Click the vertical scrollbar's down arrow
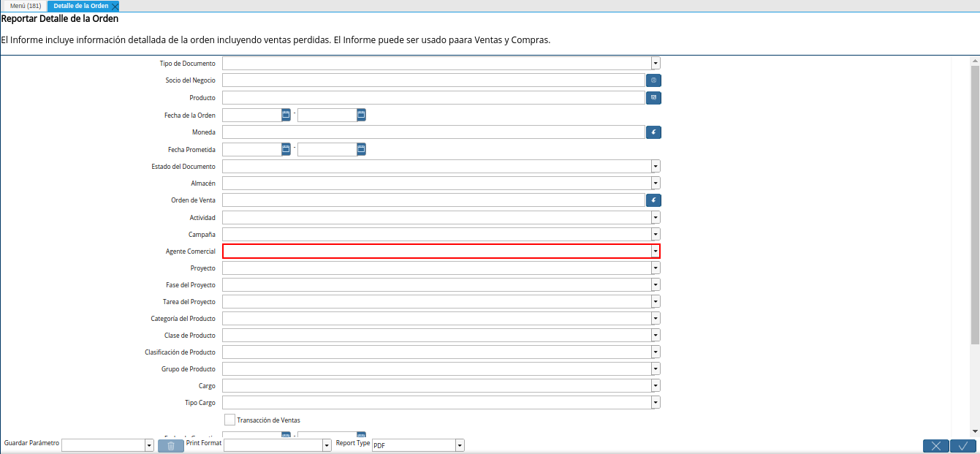Screen dimensions: 980x454 pyautogui.click(x=975, y=431)
